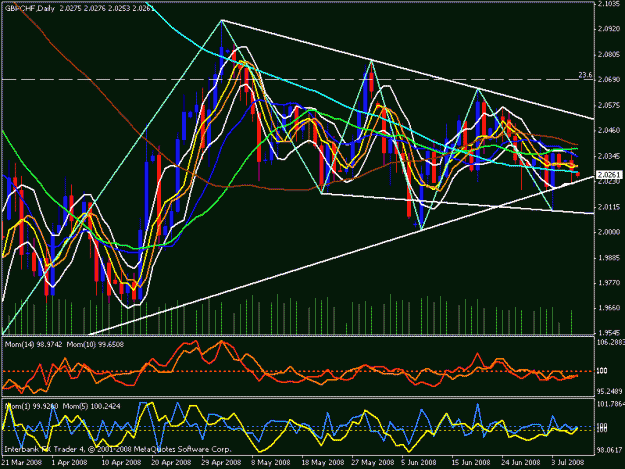
Task: Select the current price tag 2.0261
Action: pyautogui.click(x=609, y=175)
